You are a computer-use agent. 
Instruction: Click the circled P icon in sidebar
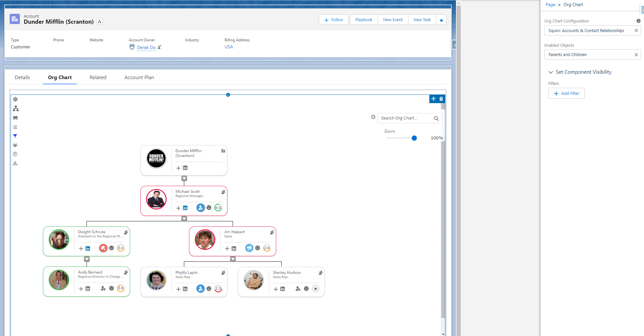pos(15,154)
